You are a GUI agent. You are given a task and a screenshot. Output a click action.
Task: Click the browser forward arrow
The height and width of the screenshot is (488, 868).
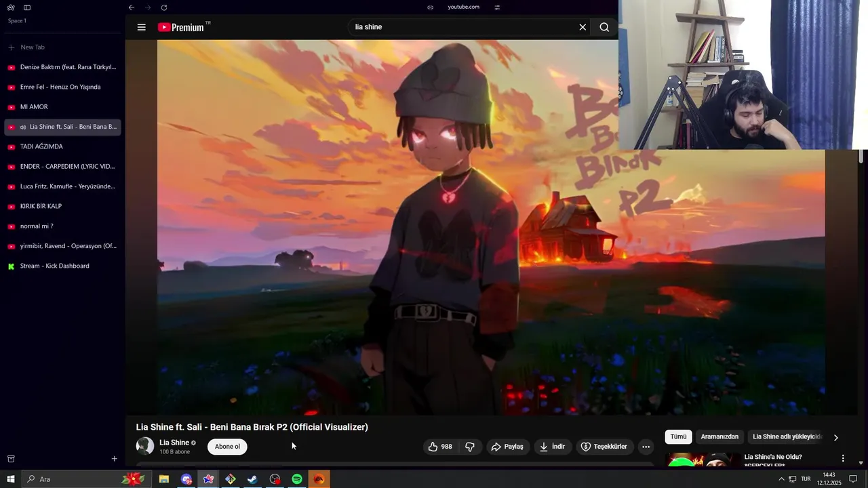point(148,7)
